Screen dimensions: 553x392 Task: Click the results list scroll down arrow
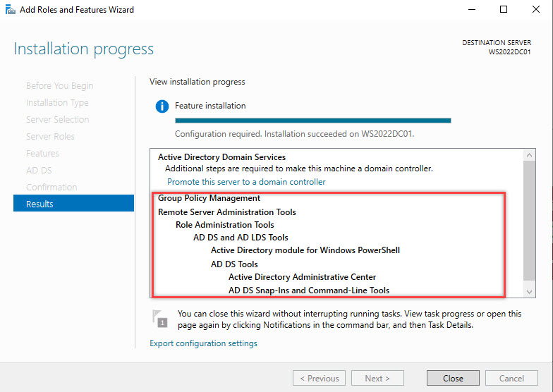coord(529,292)
